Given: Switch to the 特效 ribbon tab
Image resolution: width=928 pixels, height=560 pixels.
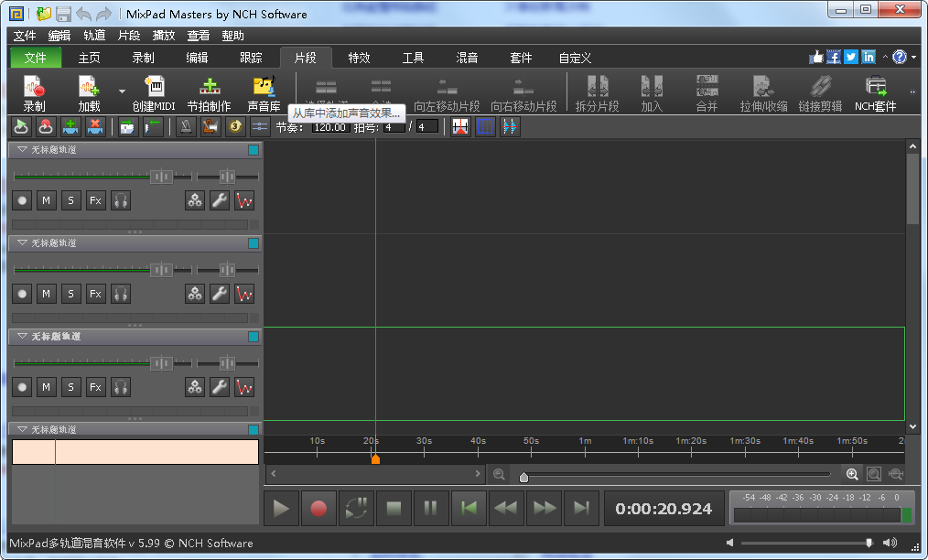Looking at the screenshot, I should (359, 58).
